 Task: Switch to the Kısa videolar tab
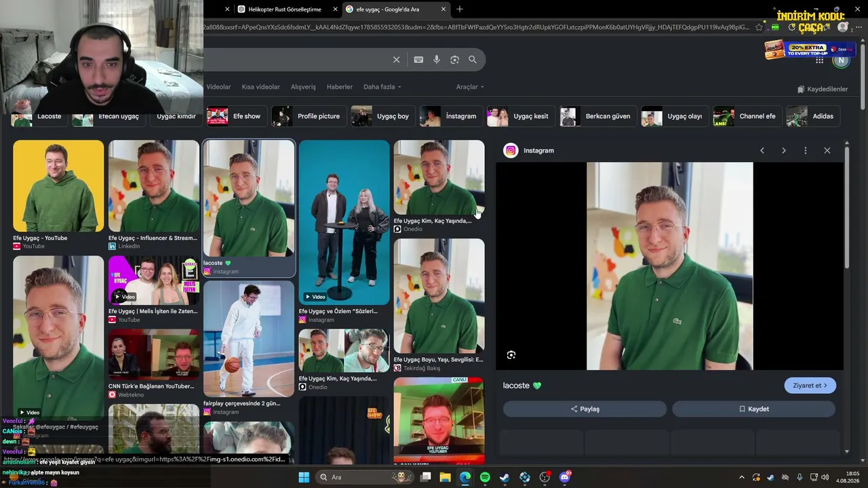point(261,87)
